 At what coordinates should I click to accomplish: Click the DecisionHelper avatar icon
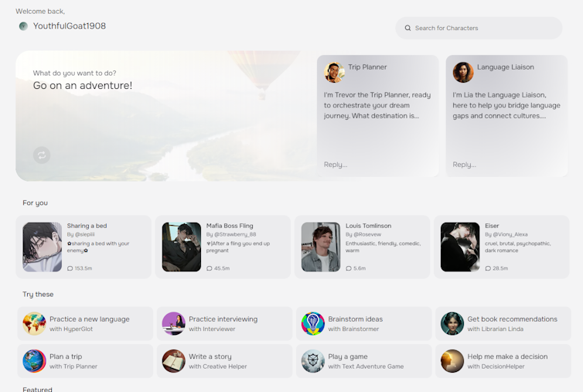(452, 361)
